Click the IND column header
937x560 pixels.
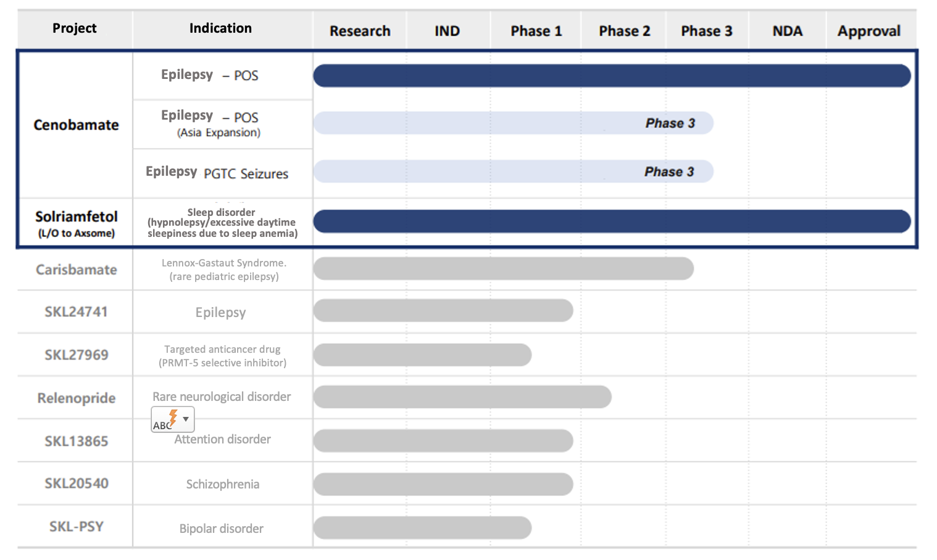pos(447,31)
